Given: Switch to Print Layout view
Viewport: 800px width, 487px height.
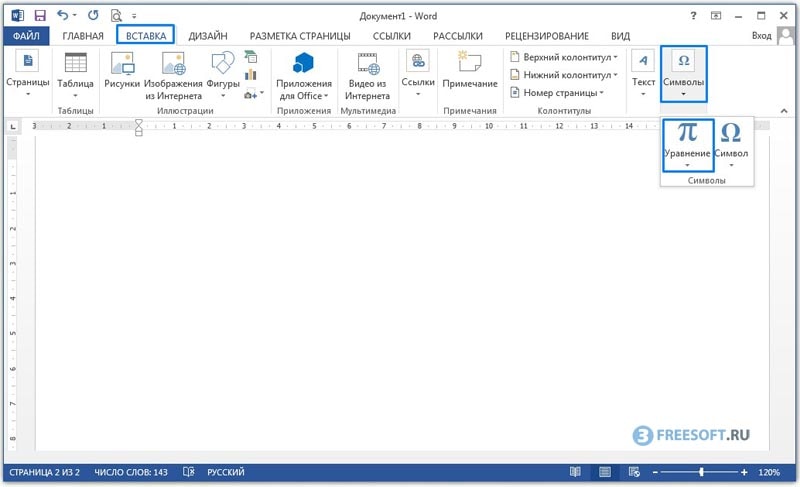Looking at the screenshot, I should coord(605,472).
